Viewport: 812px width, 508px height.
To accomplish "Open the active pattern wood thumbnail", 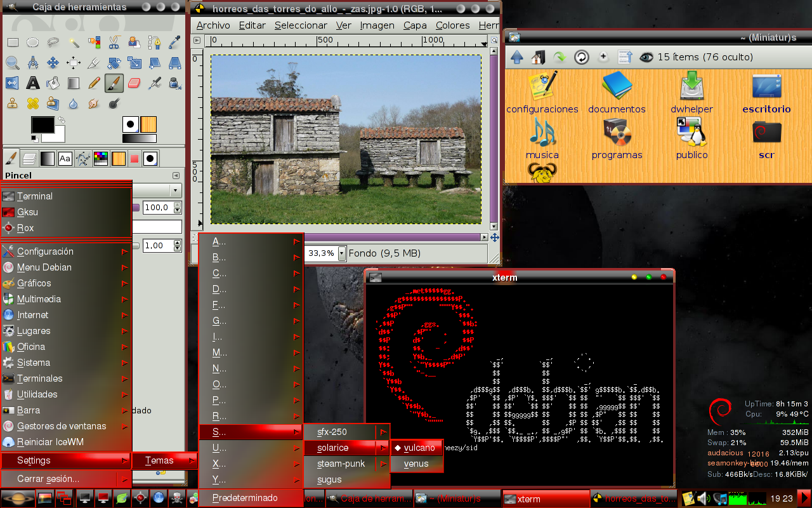I will tap(148, 124).
